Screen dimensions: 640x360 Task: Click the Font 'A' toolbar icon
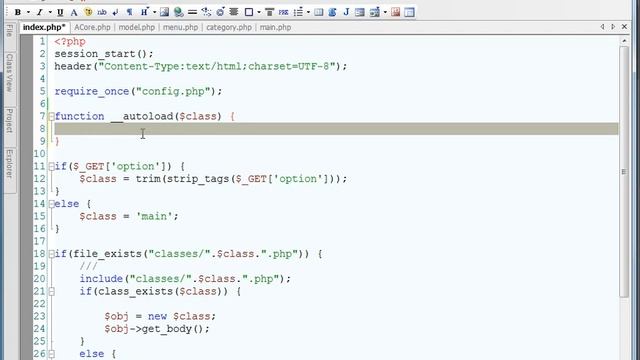74,12
